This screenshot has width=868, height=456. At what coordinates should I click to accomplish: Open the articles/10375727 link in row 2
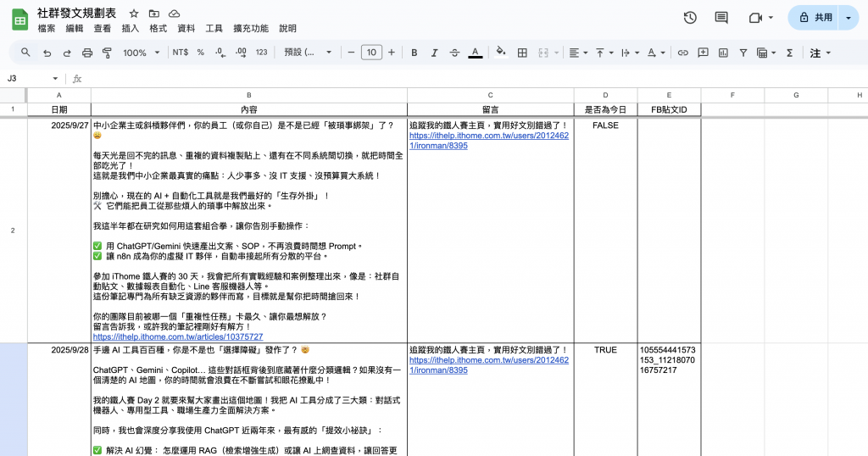[178, 336]
